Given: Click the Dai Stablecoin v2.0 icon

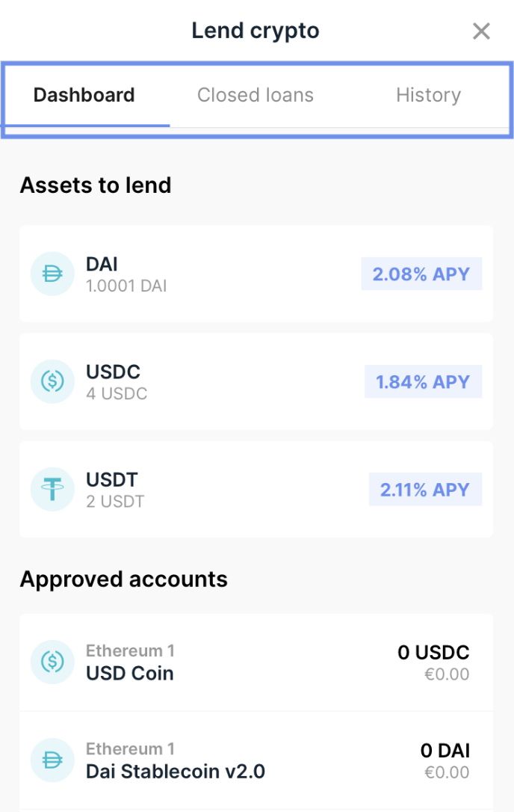Looking at the screenshot, I should 52,760.
